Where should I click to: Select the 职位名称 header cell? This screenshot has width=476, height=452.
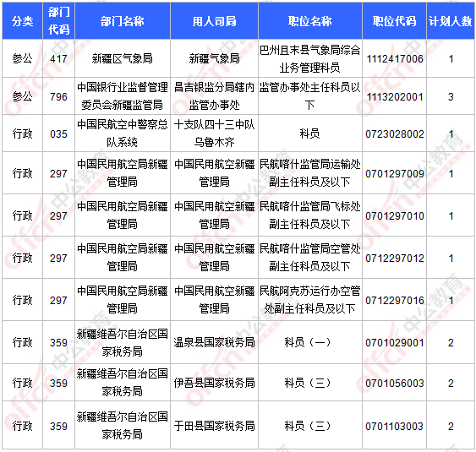coord(310,21)
